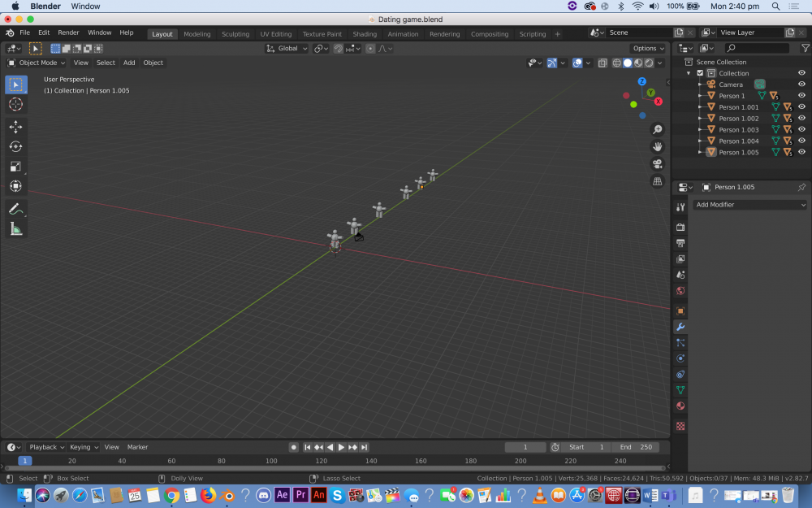This screenshot has width=812, height=508.
Task: Open the Render properties tab
Action: [x=680, y=227]
